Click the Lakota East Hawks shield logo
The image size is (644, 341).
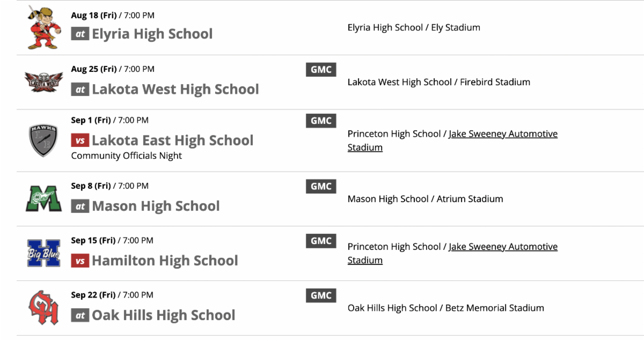point(43,140)
